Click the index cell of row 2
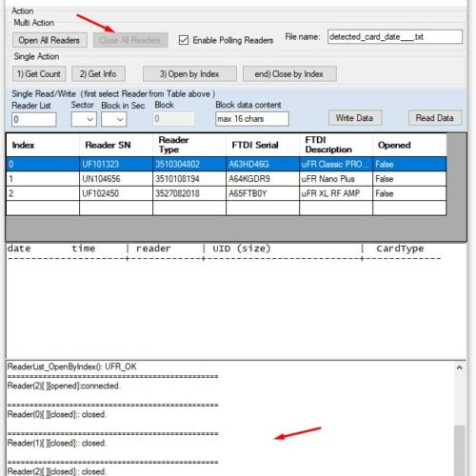The width and height of the screenshot is (476, 476). [x=43, y=193]
